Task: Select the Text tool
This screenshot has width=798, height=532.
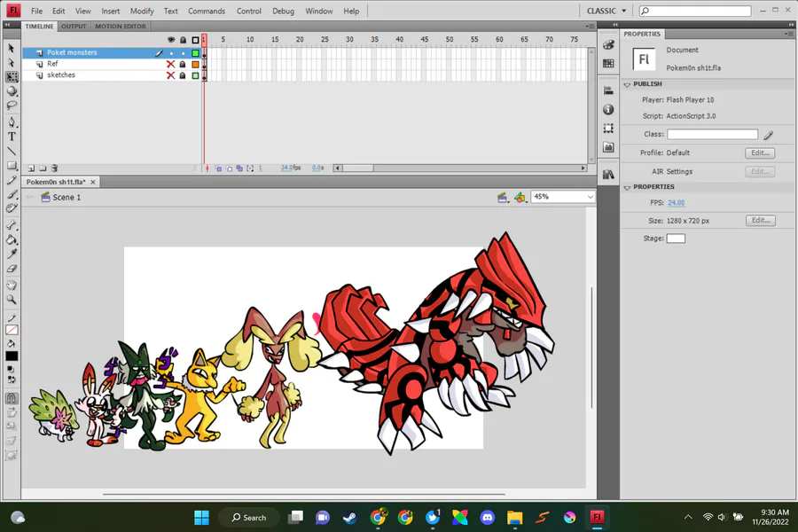Action: click(12, 137)
